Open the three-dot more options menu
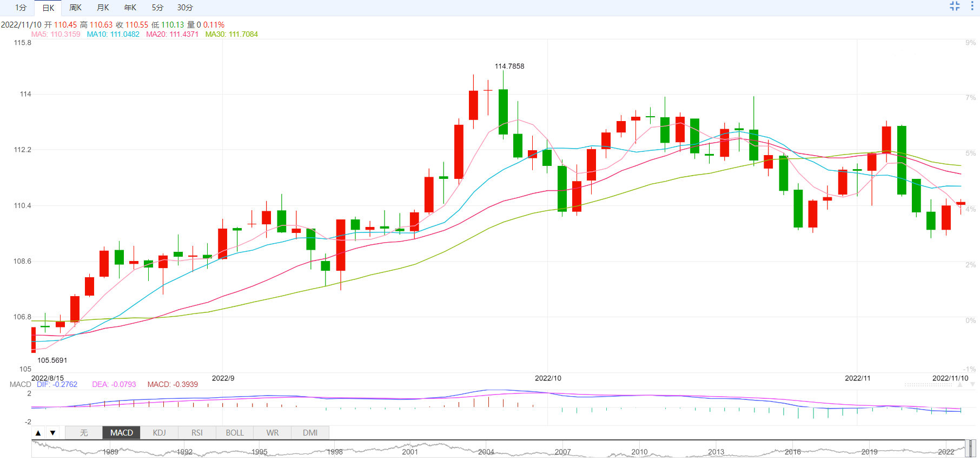Viewport: 980px width, 468px height. [x=972, y=6]
